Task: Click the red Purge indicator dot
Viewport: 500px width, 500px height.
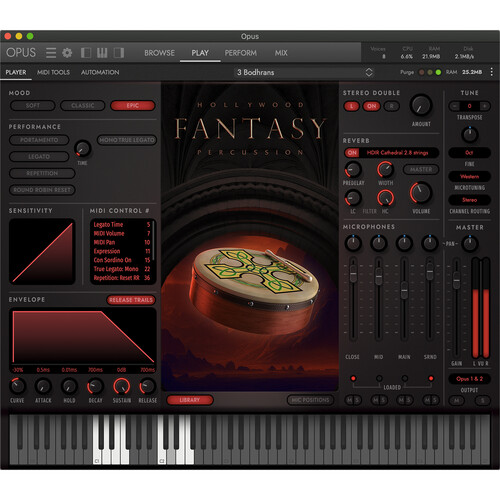Action: pos(421,72)
